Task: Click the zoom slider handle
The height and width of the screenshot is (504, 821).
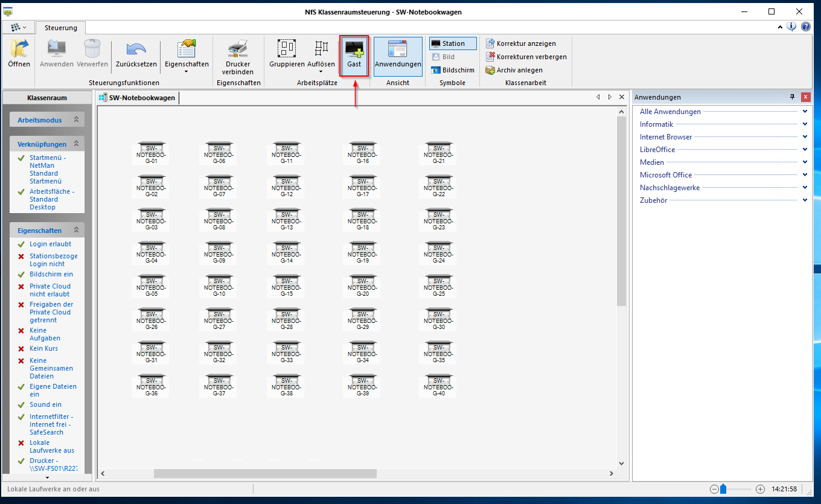Action: 723,489
